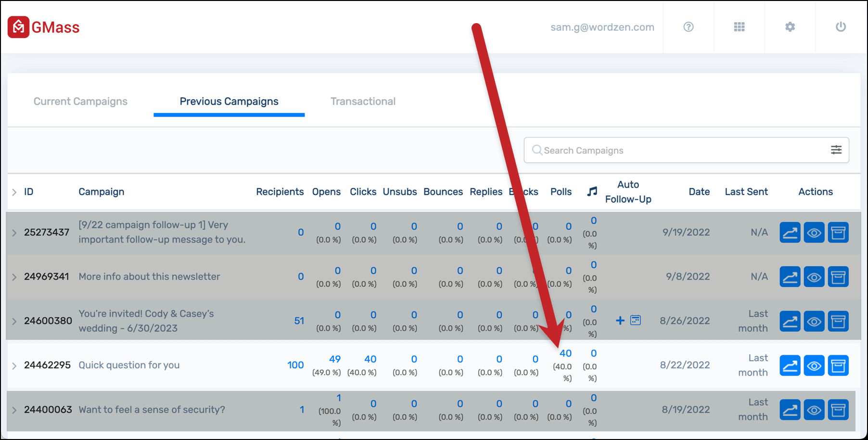Image resolution: width=868 pixels, height=440 pixels.
Task: View campaign 24400063 via eye icon
Action: [814, 410]
